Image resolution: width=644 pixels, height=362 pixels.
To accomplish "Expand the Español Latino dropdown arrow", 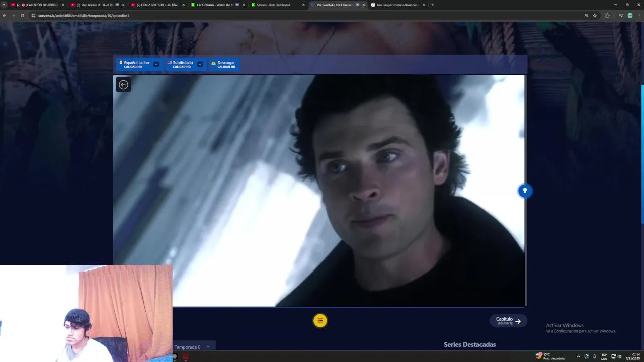I will tap(156, 64).
